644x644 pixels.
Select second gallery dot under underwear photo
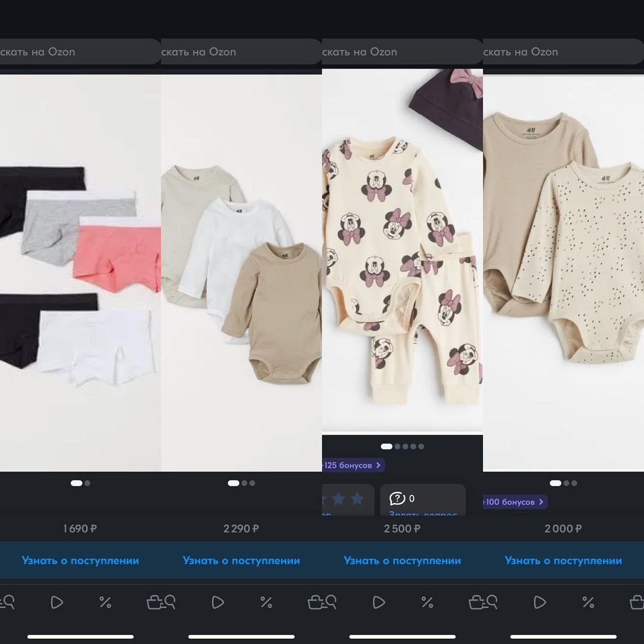click(x=88, y=483)
